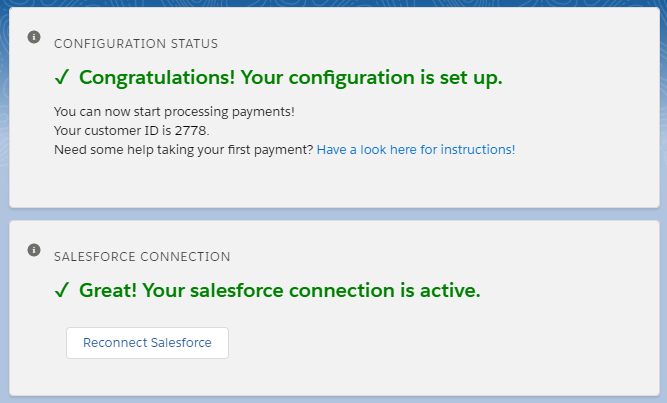The width and height of the screenshot is (667, 403).
Task: Click the Reconnect Salesforce button
Action: [x=147, y=343]
